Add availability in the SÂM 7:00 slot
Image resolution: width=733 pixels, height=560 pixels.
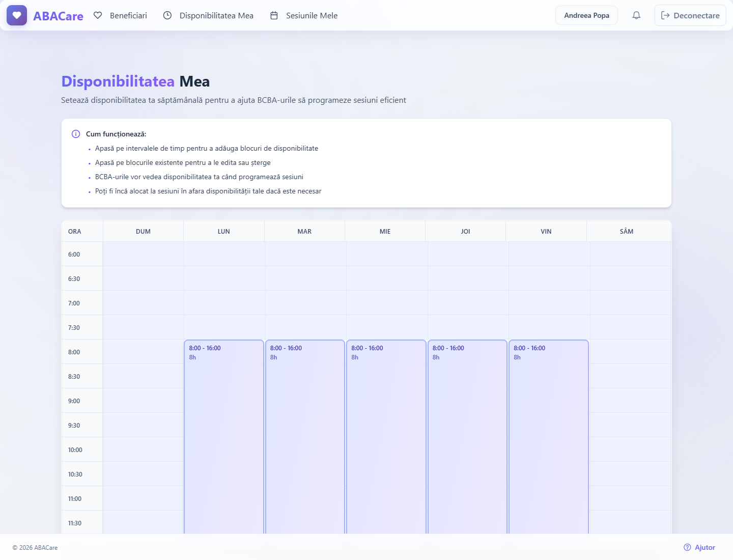tap(631, 303)
